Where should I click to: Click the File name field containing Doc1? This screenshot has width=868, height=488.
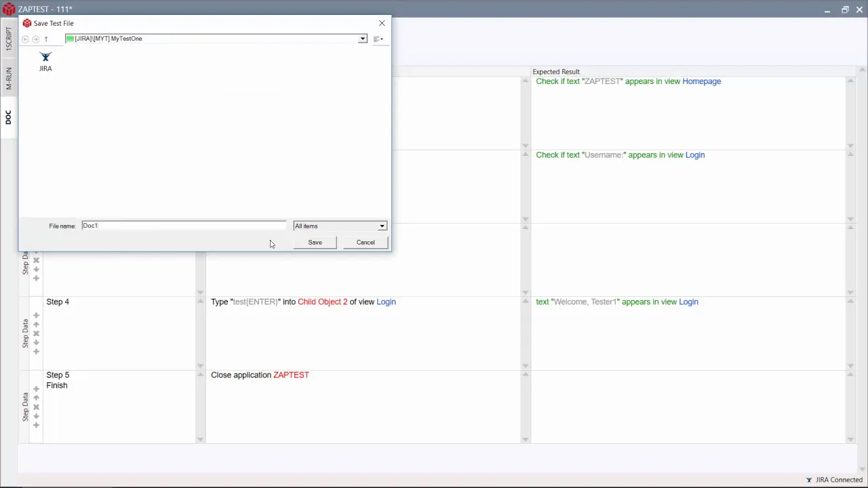[x=184, y=226]
